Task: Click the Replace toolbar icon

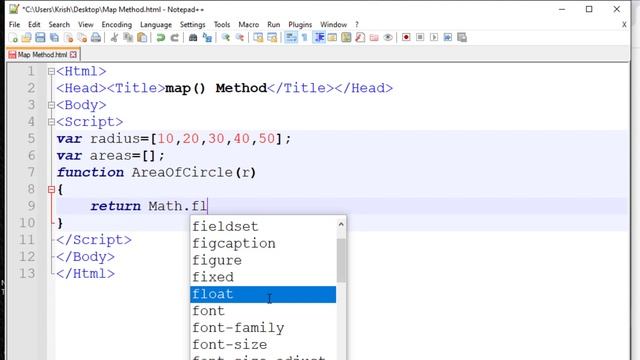Action: pyautogui.click(x=207, y=38)
